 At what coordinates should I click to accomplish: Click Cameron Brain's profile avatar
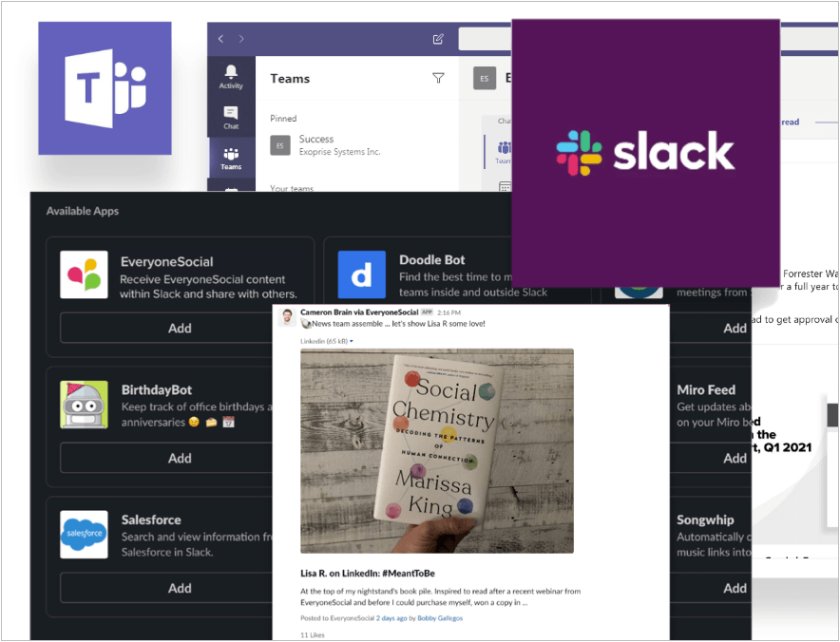click(x=288, y=316)
